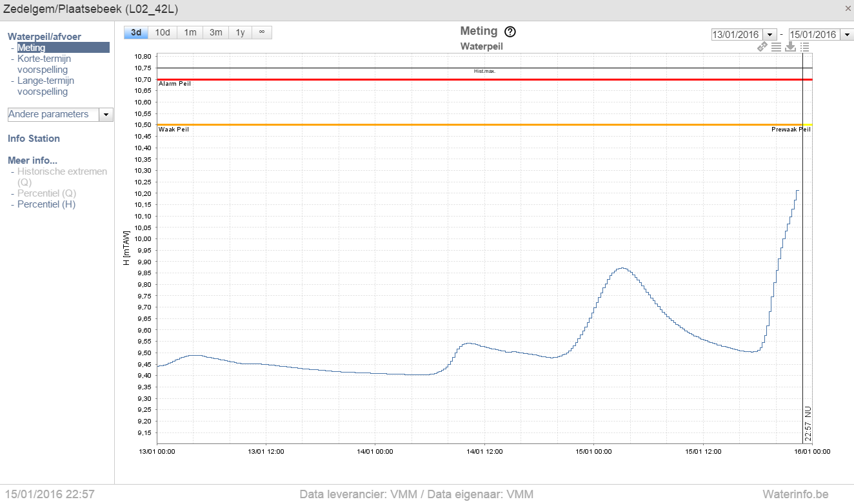The width and height of the screenshot is (854, 504).
Task: Close the Zedelgem/Plaatsebeek panel
Action: (x=848, y=8)
